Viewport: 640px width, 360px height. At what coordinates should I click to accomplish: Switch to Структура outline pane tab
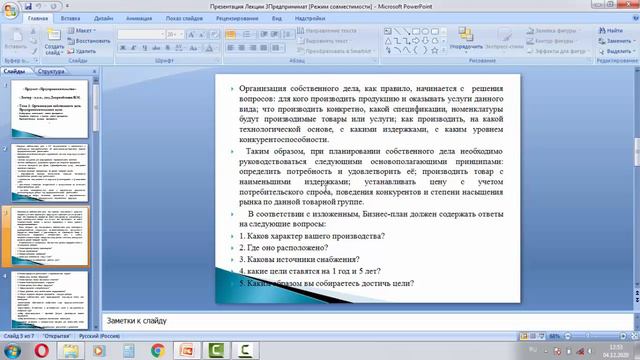pos(51,71)
